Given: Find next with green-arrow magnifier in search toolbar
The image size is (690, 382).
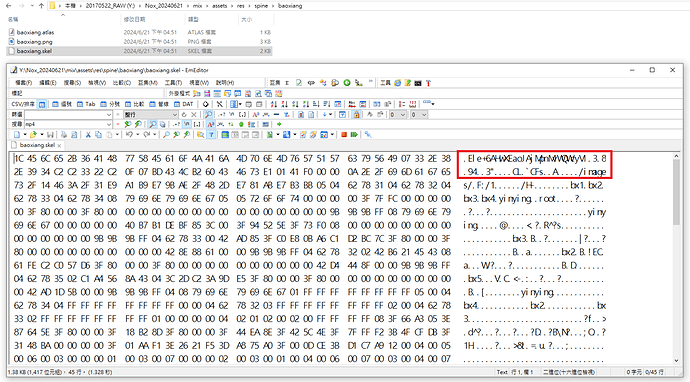Looking at the screenshot, I should [127, 124].
